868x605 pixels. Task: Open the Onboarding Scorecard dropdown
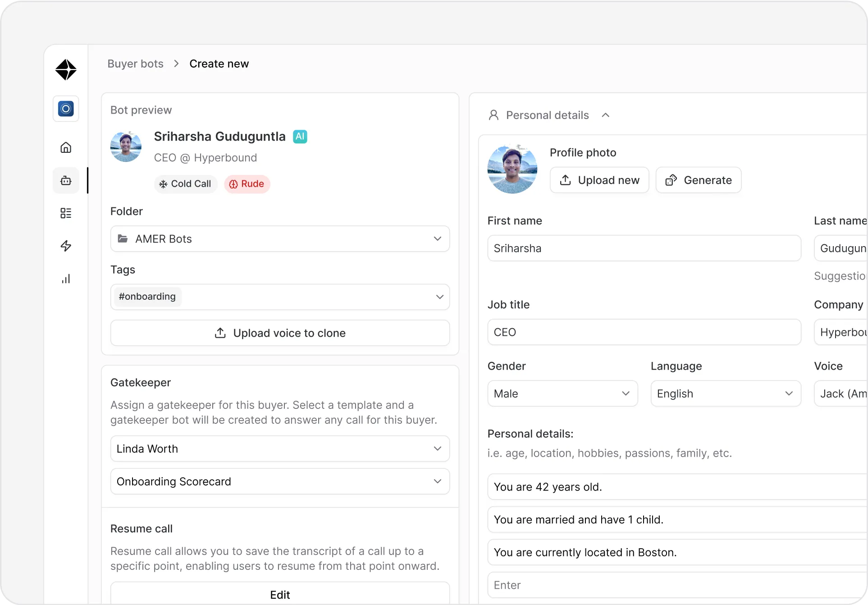280,481
